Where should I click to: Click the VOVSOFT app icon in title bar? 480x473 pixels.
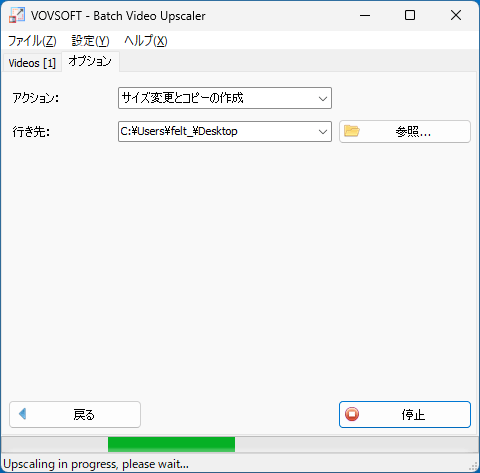(17, 15)
